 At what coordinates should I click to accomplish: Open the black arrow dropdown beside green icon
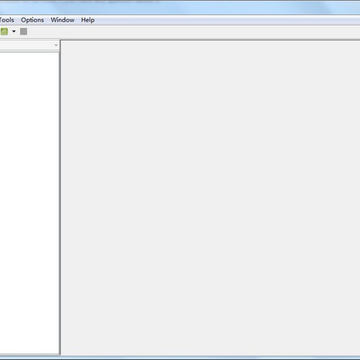coord(14,32)
